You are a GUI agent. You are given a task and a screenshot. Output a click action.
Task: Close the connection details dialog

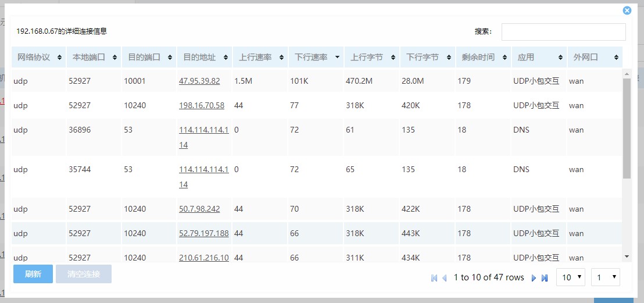[627, 10]
